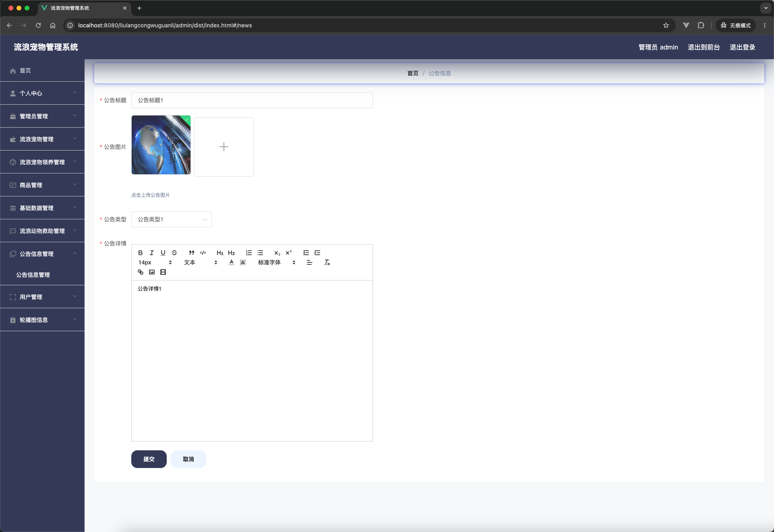The width and height of the screenshot is (774, 532).
Task: Insert a bulleted list
Action: [x=260, y=253]
